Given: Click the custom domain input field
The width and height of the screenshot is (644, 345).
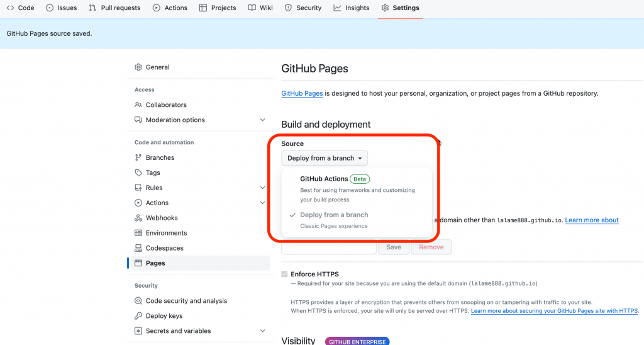Looking at the screenshot, I should pyautogui.click(x=328, y=247).
